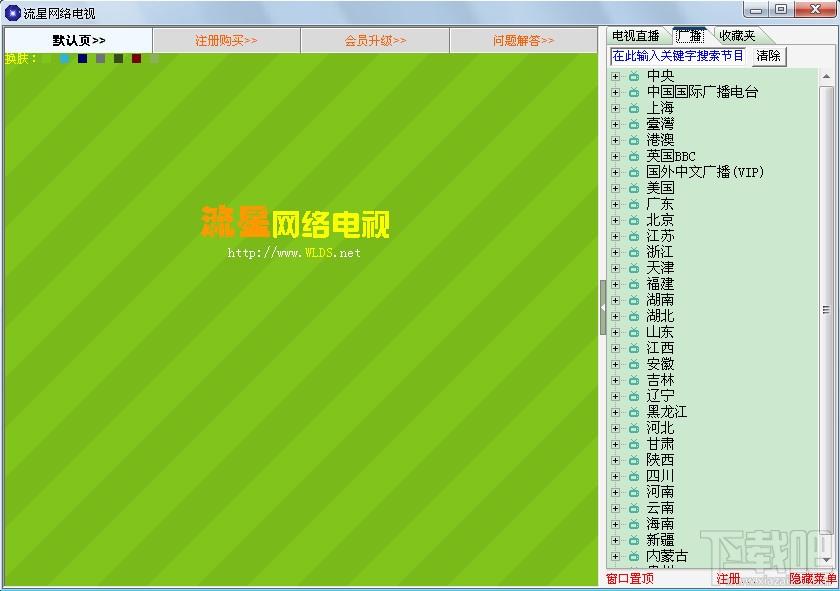Open the 注册购买>> page tab

pyautogui.click(x=226, y=41)
